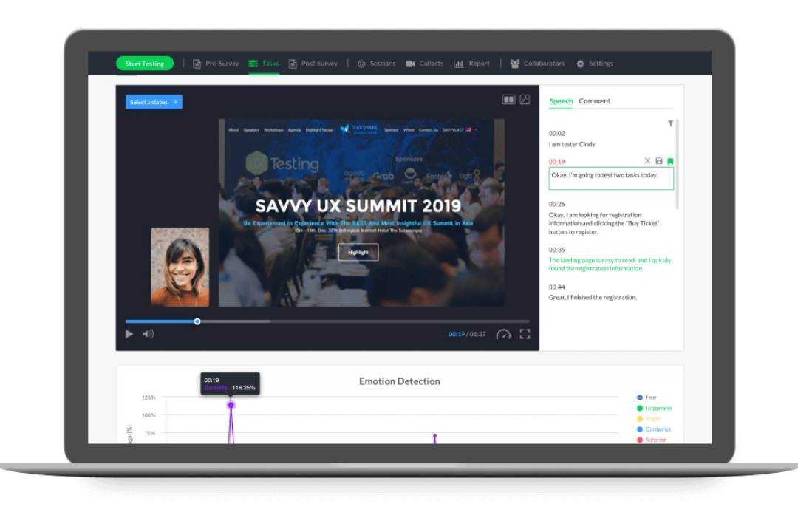Click the sadness peak point at 00:19
This screenshot has height=532, width=798.
[231, 405]
